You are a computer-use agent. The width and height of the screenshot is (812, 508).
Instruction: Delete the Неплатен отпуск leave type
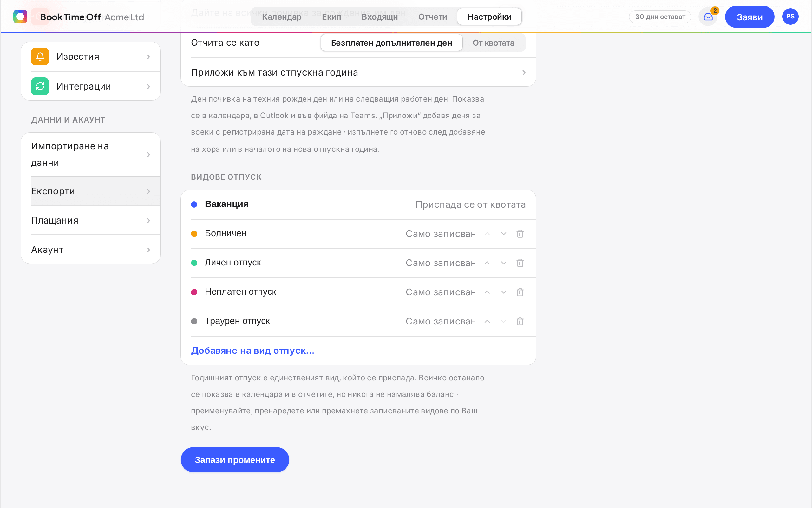click(x=520, y=292)
